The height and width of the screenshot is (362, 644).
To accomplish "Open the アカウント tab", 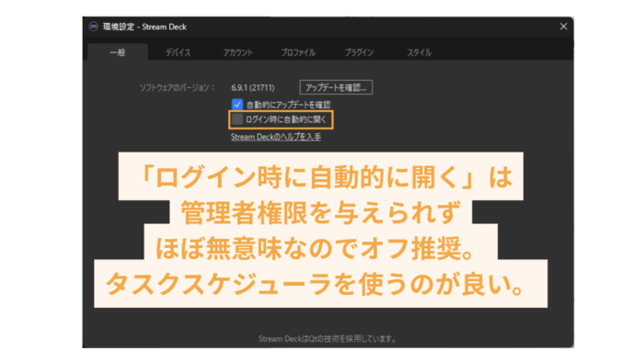I will coord(238,52).
